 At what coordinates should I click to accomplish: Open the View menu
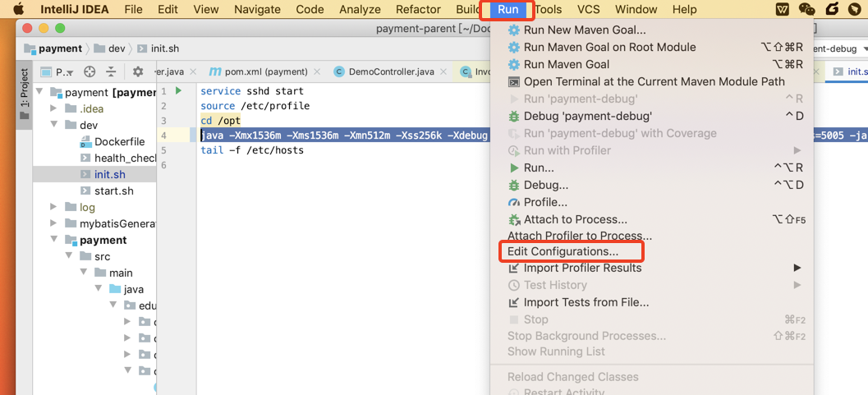pos(206,9)
